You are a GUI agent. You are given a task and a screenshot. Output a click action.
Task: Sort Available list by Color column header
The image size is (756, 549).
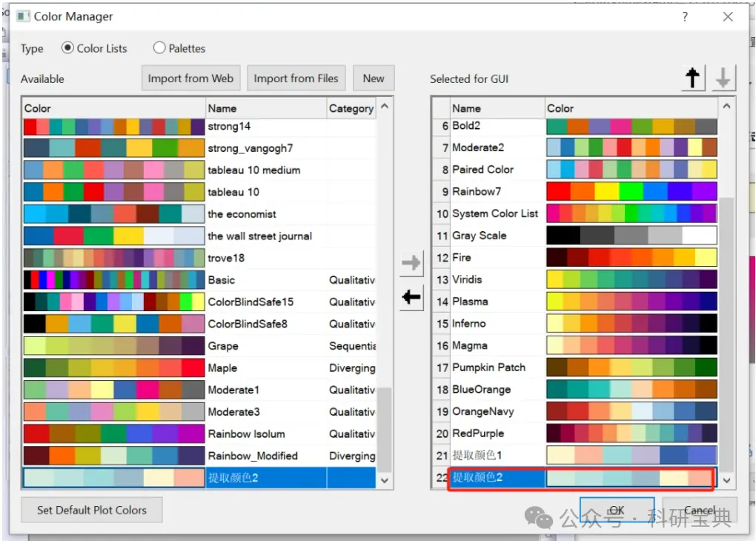(114, 108)
